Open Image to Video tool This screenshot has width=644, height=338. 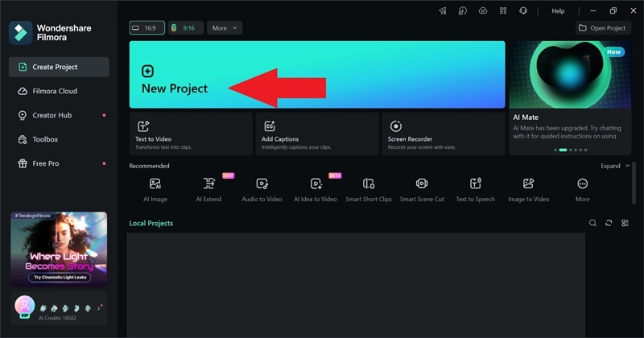pyautogui.click(x=529, y=190)
